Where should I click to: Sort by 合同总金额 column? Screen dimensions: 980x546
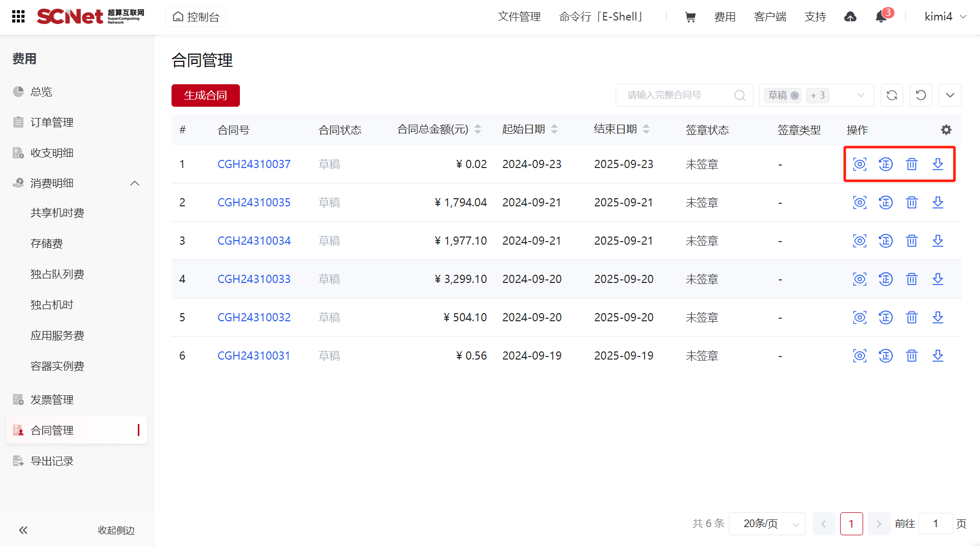click(478, 130)
